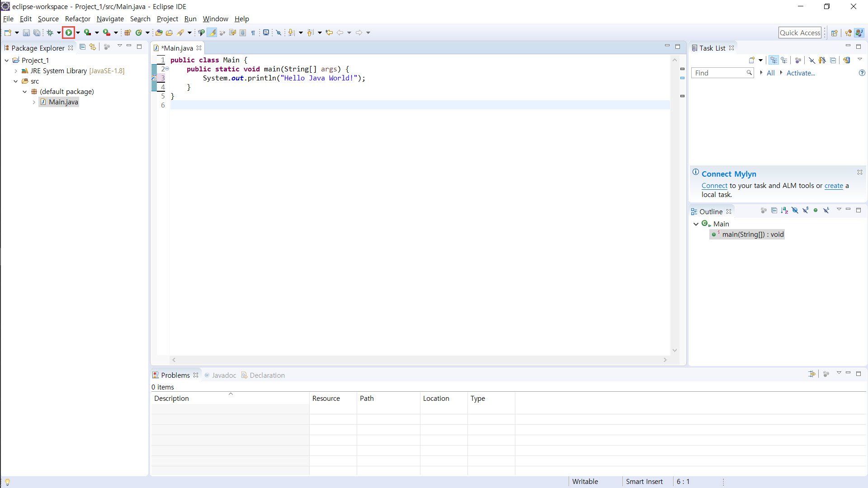Image resolution: width=868 pixels, height=488 pixels.
Task: Close the *Main.java editor tab
Action: click(x=199, y=48)
